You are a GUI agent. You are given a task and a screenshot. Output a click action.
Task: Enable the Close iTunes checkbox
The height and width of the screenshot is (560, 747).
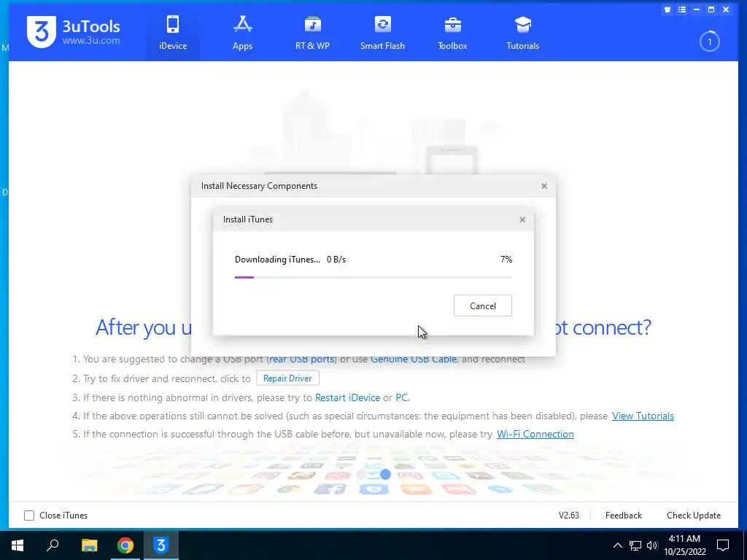29,516
